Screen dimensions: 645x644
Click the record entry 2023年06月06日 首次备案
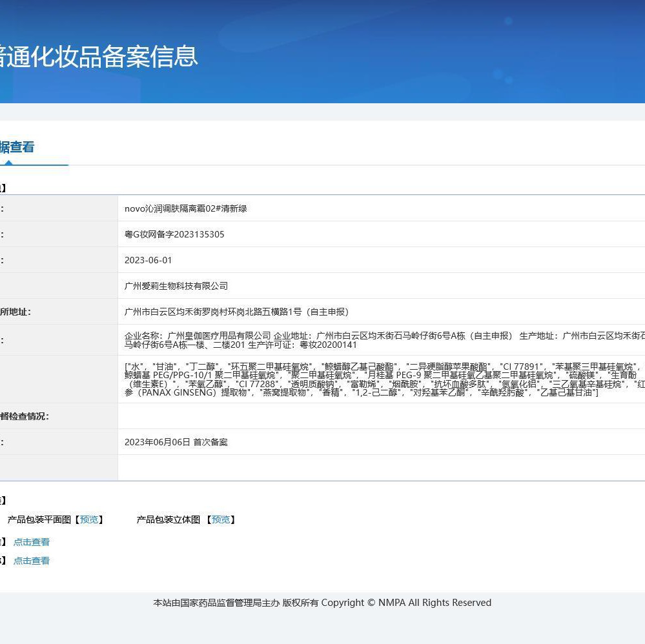(176, 442)
